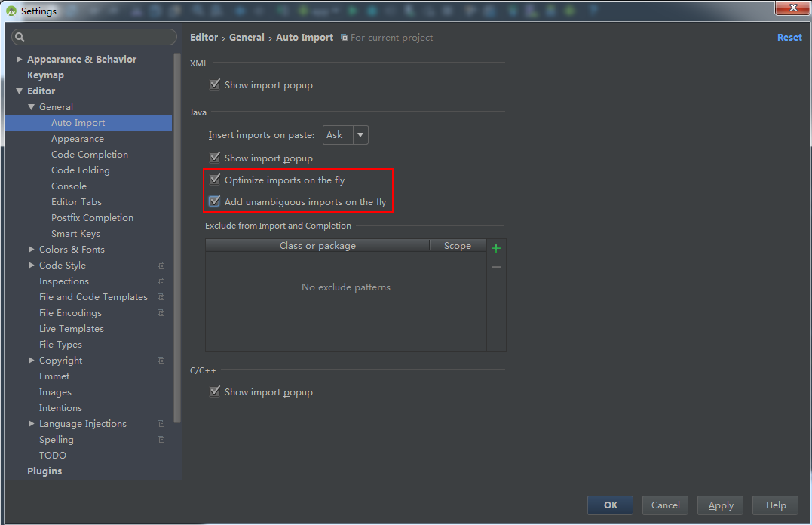The width and height of the screenshot is (812, 525).
Task: Expand Appearance & Behavior tree node
Action: tap(19, 59)
